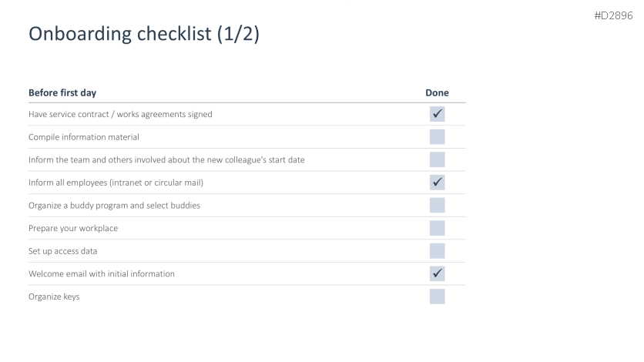The height and width of the screenshot is (362, 644).
Task: Mark Organize keys as done
Action: (x=437, y=297)
